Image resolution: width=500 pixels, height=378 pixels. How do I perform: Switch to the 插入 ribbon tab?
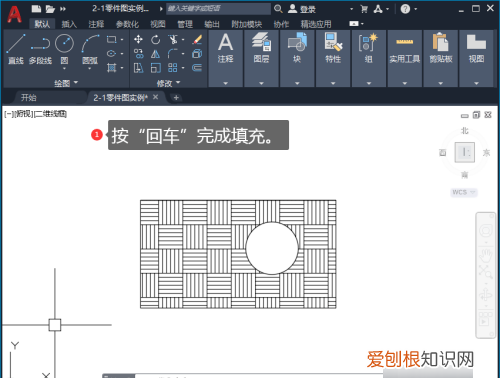69,24
